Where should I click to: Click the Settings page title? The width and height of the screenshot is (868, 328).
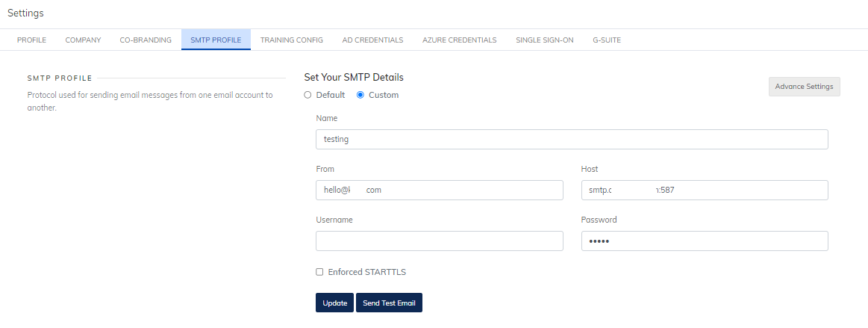coord(25,13)
